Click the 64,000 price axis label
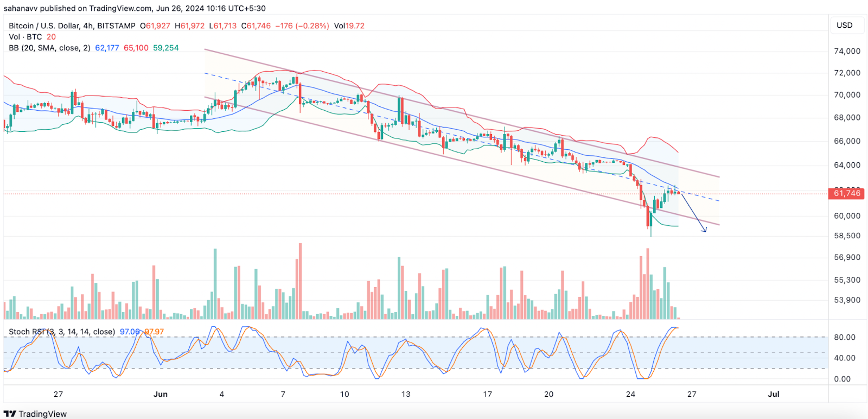 [847, 165]
